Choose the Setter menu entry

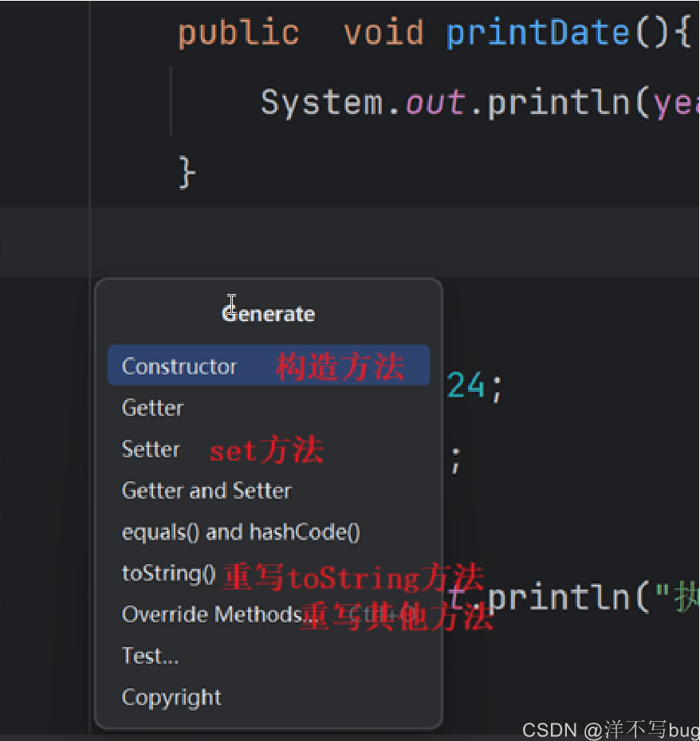point(269,449)
